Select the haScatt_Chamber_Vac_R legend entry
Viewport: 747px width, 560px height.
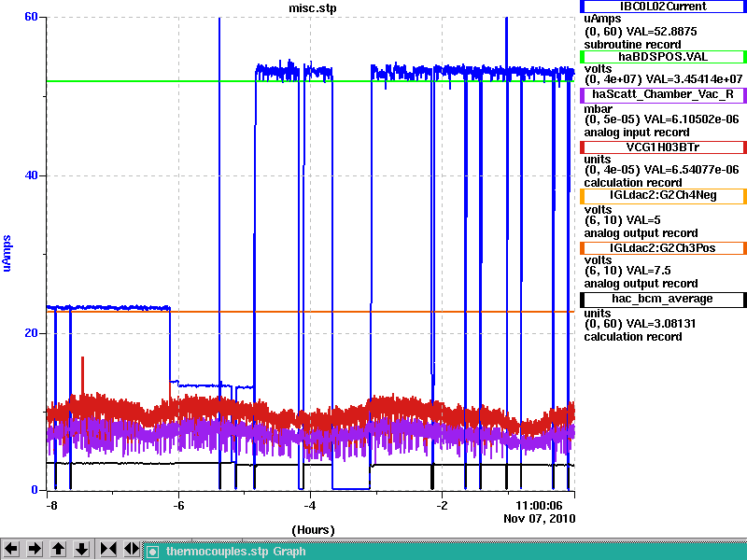point(663,94)
